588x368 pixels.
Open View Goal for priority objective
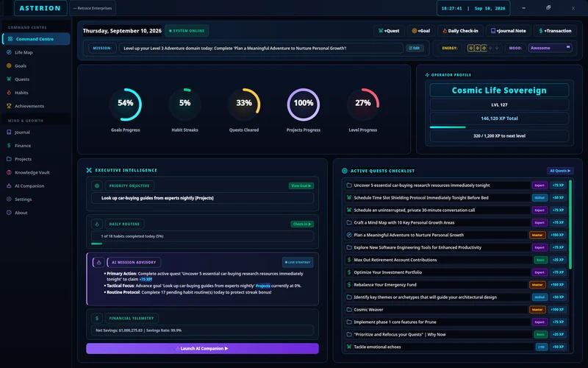point(301,185)
